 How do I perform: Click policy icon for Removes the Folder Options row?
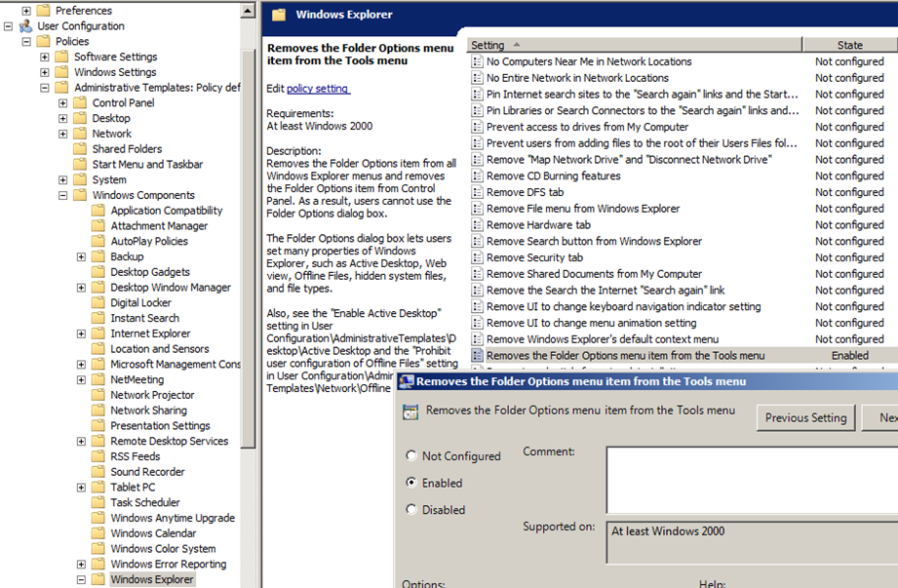[x=477, y=356]
